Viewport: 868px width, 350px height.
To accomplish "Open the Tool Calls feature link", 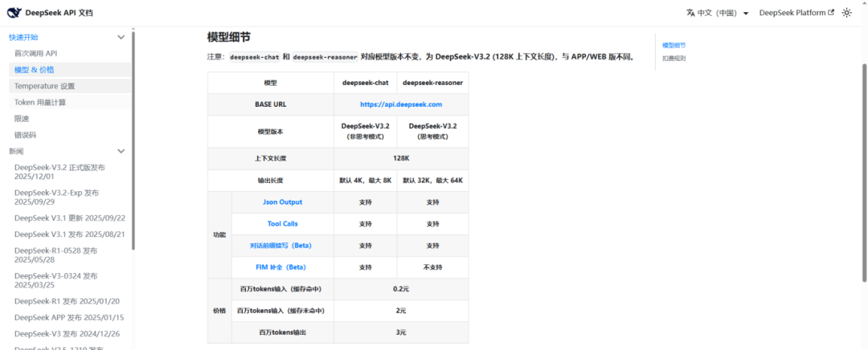I will [282, 224].
